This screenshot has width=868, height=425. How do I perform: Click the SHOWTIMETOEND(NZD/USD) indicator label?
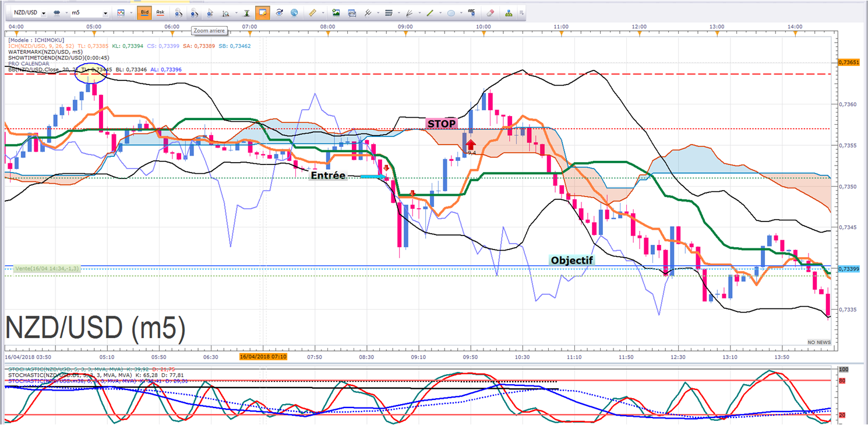[59, 57]
